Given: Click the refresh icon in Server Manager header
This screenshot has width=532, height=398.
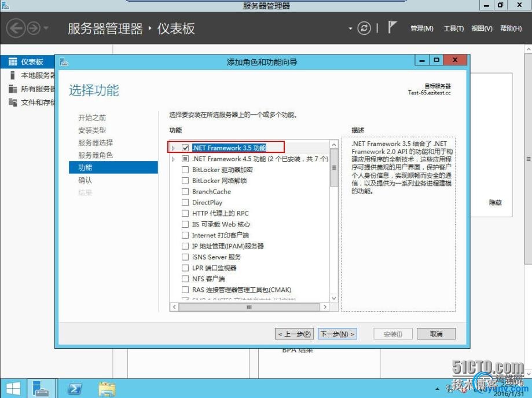Looking at the screenshot, I should 364,28.
